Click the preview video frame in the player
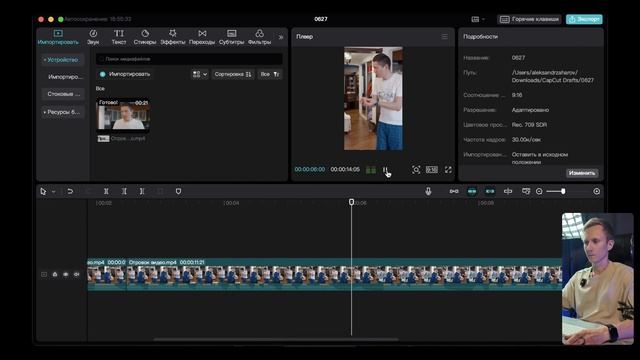Viewport: 640px width, 360px height. (373, 98)
